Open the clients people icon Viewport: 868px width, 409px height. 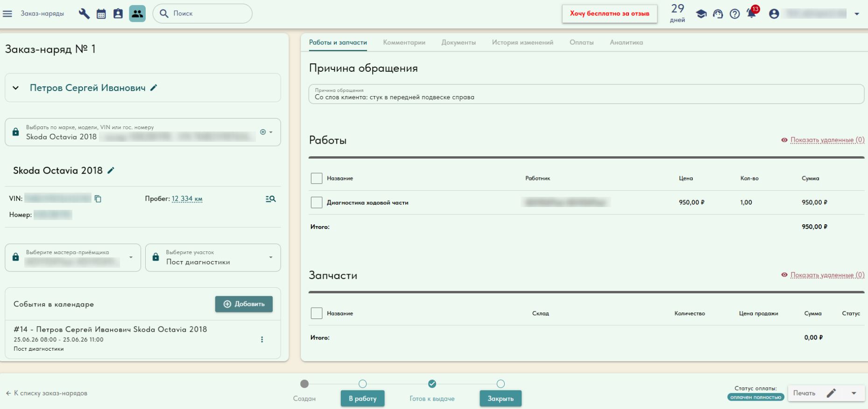click(x=137, y=14)
